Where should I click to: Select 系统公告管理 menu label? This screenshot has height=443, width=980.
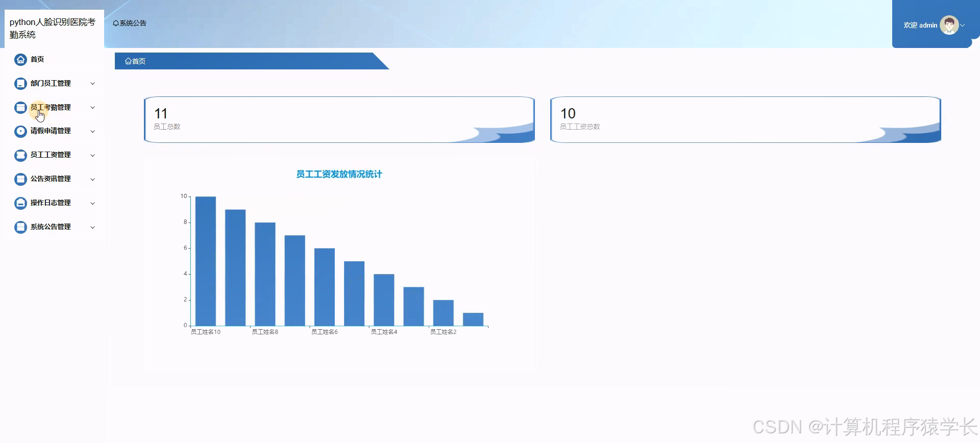tap(51, 227)
